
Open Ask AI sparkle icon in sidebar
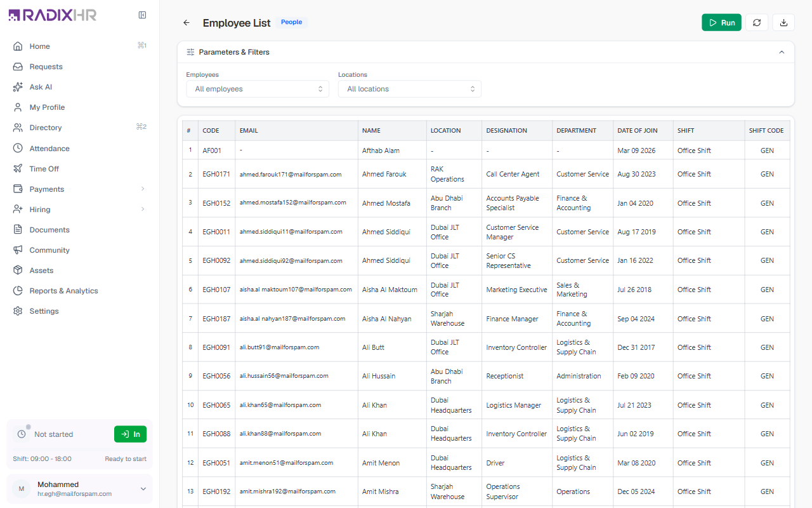point(18,87)
